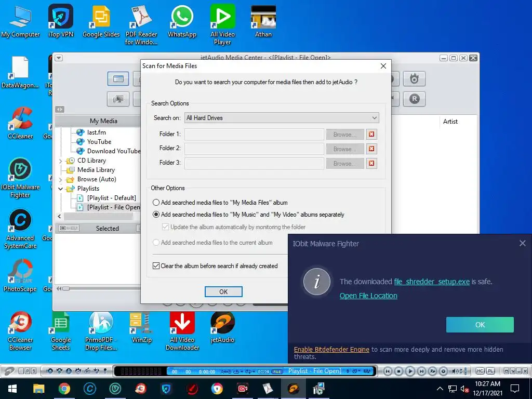The height and width of the screenshot is (399, 532).
Task: Toggle 'Clear the album before search' checkbox
Action: tap(156, 266)
